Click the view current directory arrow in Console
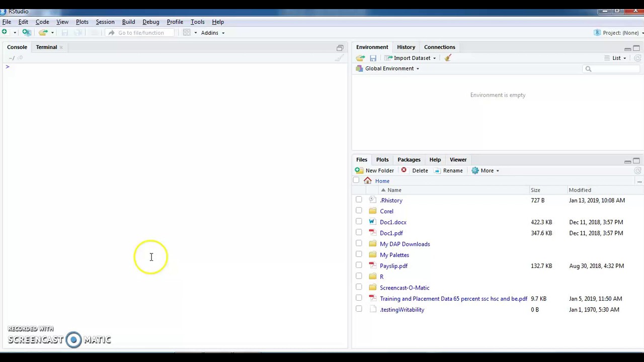 pos(20,58)
